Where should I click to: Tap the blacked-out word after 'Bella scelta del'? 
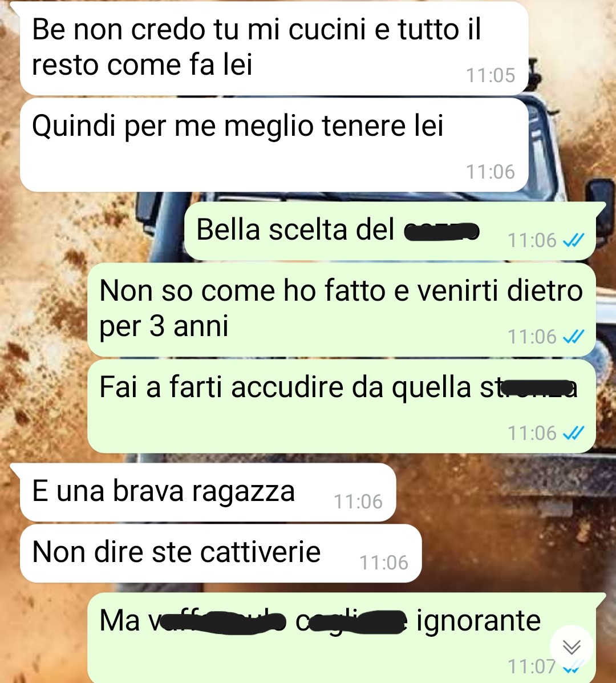point(441,231)
